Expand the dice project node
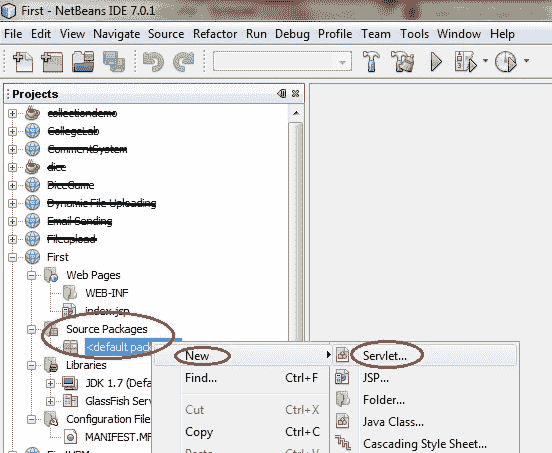Screen dimensions: 552x453 (x=12, y=167)
